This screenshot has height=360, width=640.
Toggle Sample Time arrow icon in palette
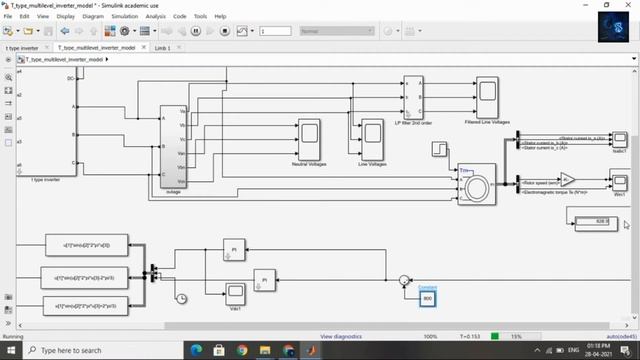coord(8,103)
